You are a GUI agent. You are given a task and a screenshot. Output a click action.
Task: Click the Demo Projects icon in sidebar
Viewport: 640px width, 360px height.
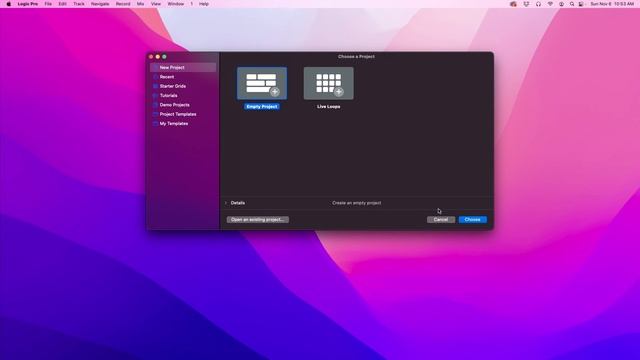click(x=156, y=105)
